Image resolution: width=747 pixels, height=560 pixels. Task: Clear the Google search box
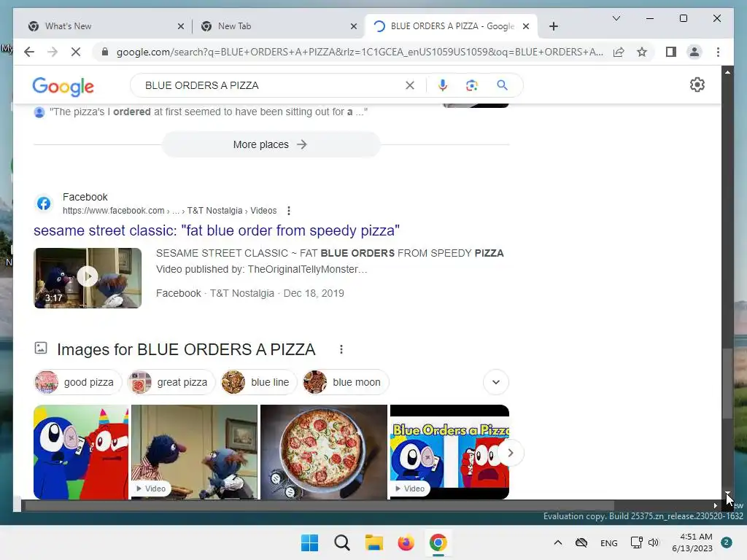click(x=410, y=85)
